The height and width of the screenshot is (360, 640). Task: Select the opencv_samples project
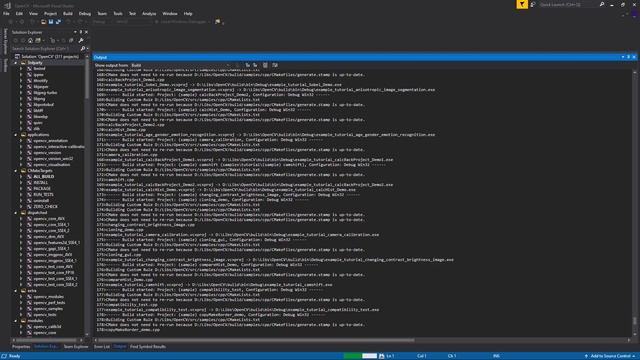[x=48, y=309]
